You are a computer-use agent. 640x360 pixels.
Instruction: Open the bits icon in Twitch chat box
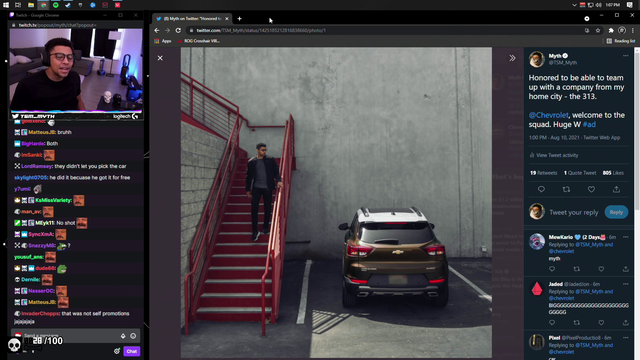tap(123, 336)
